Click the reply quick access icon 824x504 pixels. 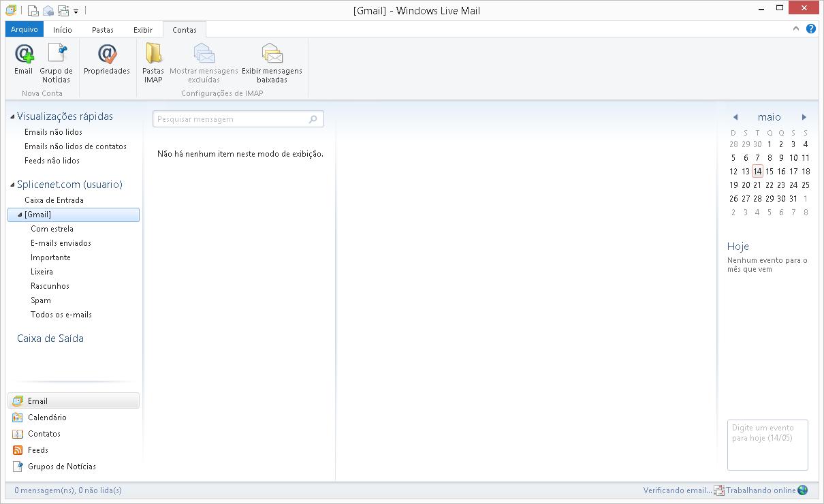[48, 11]
